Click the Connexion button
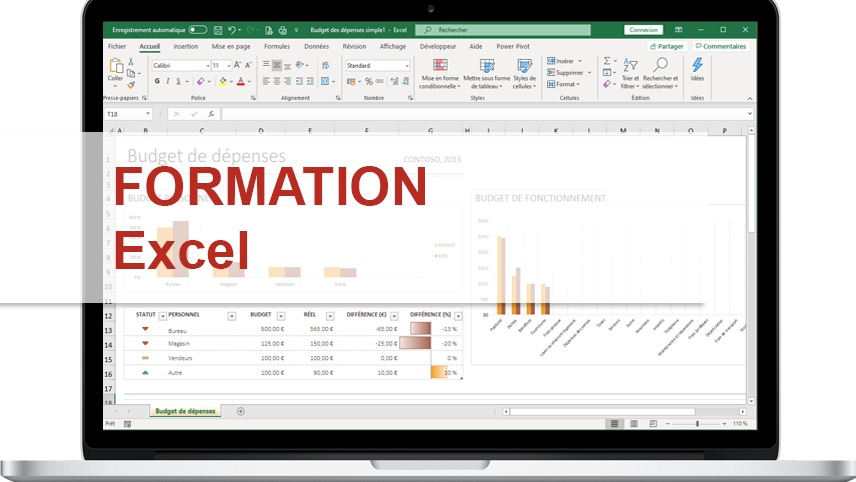The image size is (856, 482). point(643,30)
